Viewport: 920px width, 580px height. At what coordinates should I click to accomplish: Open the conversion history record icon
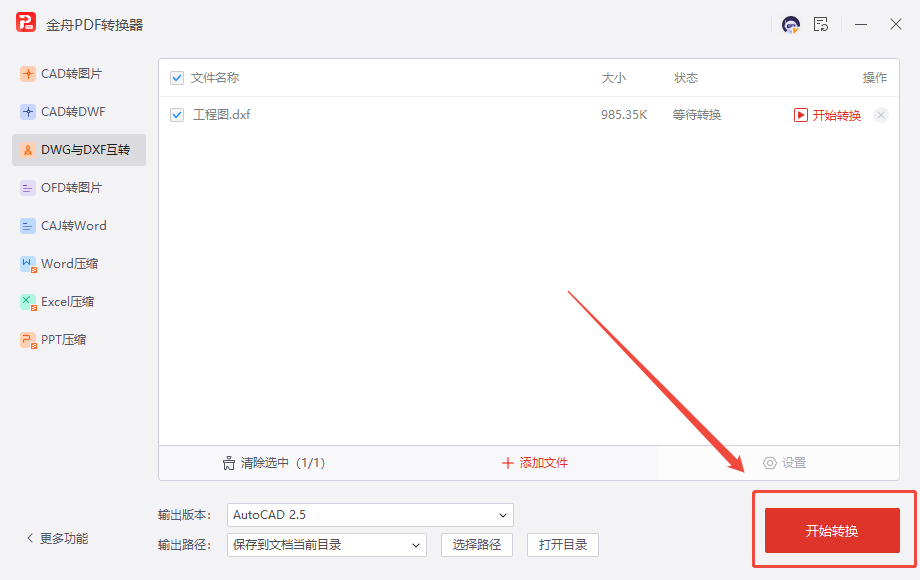tap(821, 24)
